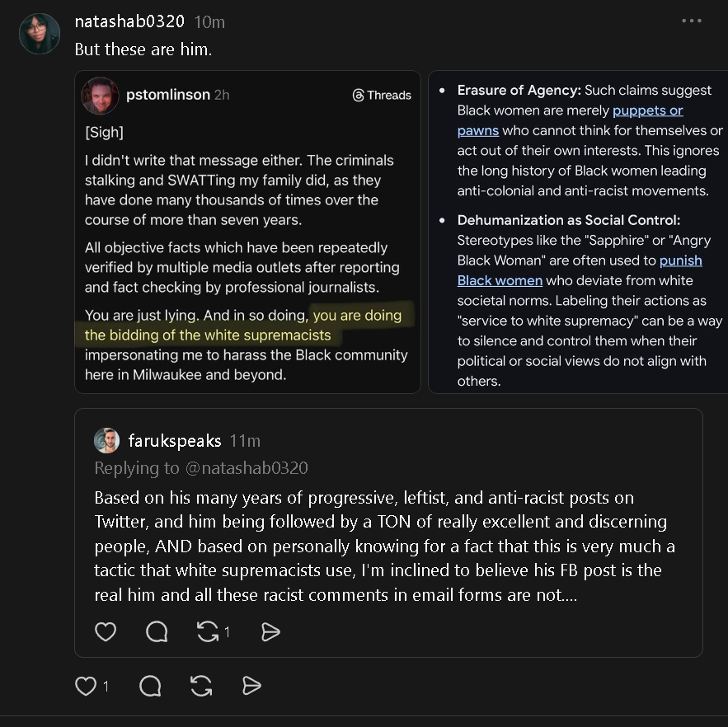The image size is (728, 727).
Task: Open comment bubble on farukspeaks' reply
Action: click(x=157, y=631)
